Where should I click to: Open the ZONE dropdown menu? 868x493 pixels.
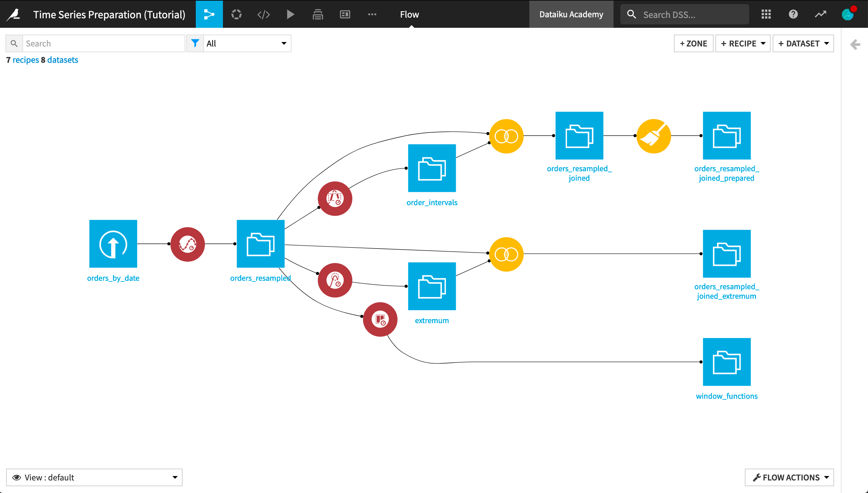(693, 43)
